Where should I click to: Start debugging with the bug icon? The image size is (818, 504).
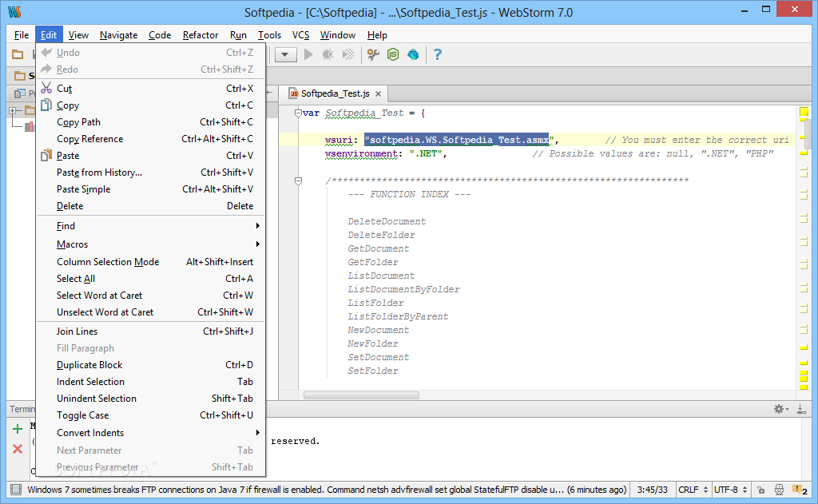click(x=328, y=54)
